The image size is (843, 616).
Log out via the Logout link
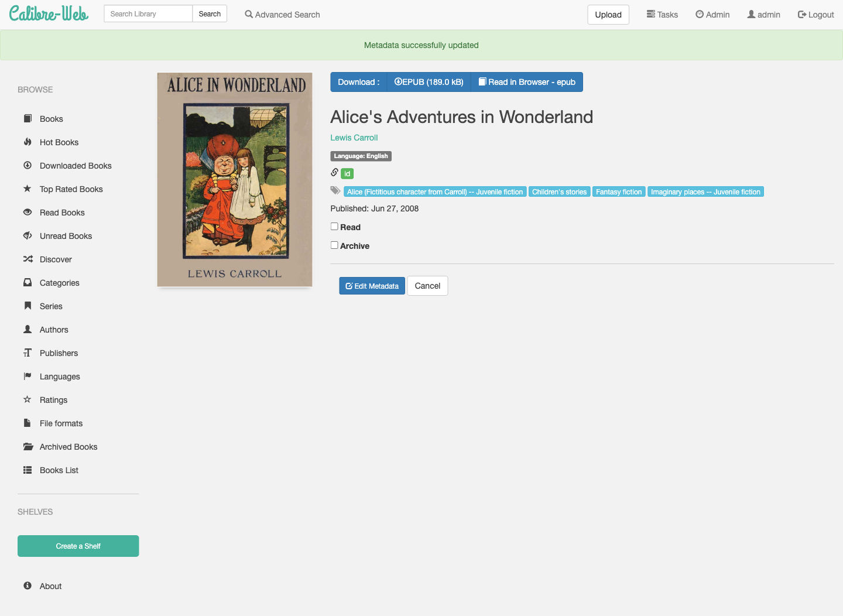(816, 15)
